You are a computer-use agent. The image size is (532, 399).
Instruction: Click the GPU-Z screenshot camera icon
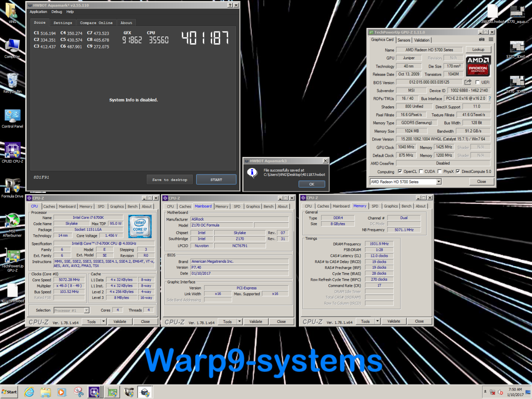tap(482, 40)
